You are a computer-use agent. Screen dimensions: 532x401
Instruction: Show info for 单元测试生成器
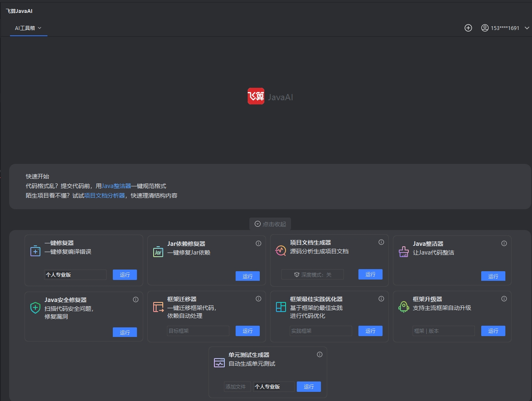pyautogui.click(x=320, y=354)
